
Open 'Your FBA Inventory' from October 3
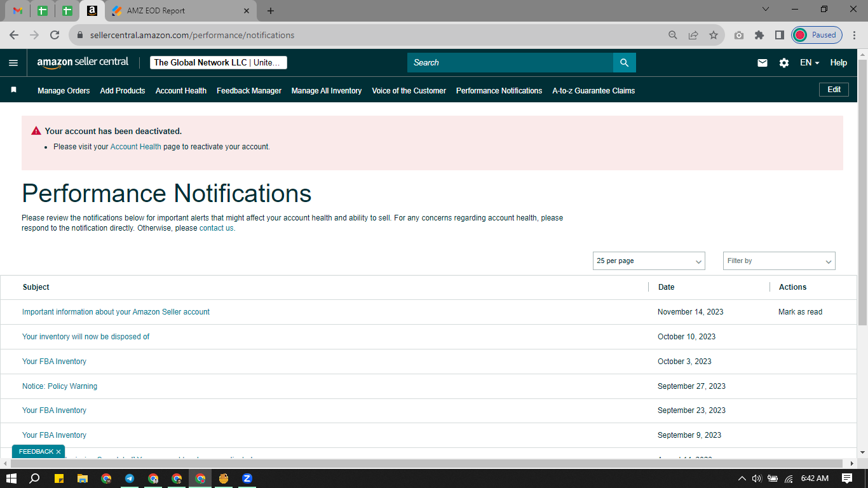(54, 362)
